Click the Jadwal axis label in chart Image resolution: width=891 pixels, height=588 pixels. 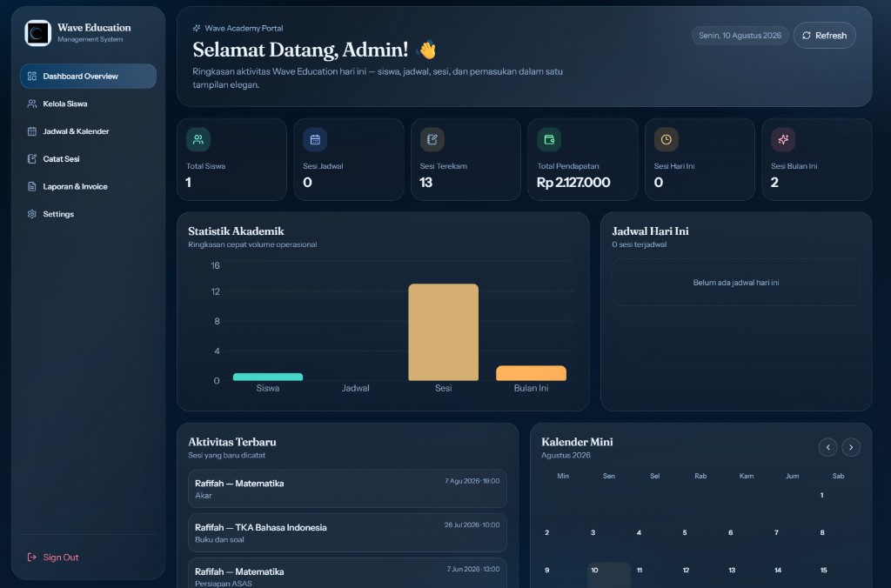click(356, 388)
